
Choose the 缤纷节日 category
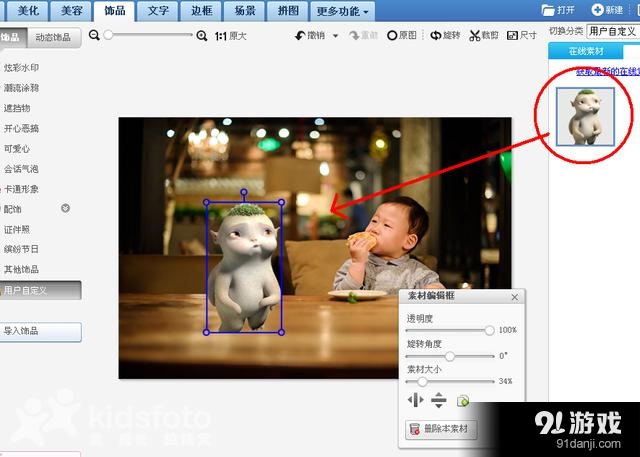21,249
